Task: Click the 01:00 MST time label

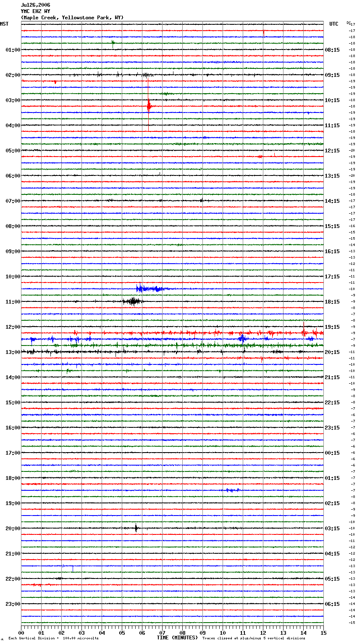Action: (13, 50)
